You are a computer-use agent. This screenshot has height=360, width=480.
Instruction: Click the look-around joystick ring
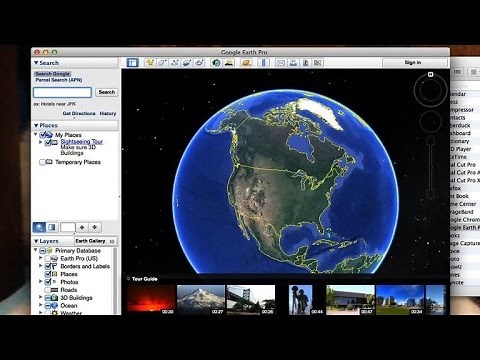pos(430,90)
